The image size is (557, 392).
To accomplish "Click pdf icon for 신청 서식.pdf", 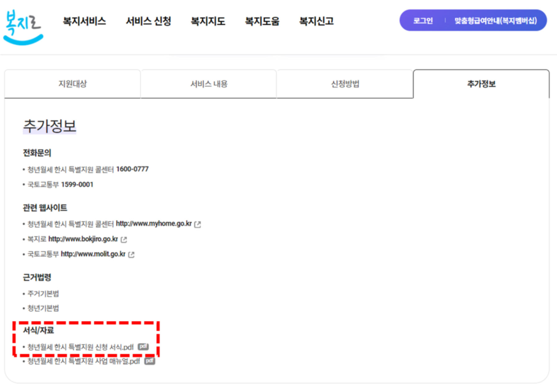I will 143,346.
